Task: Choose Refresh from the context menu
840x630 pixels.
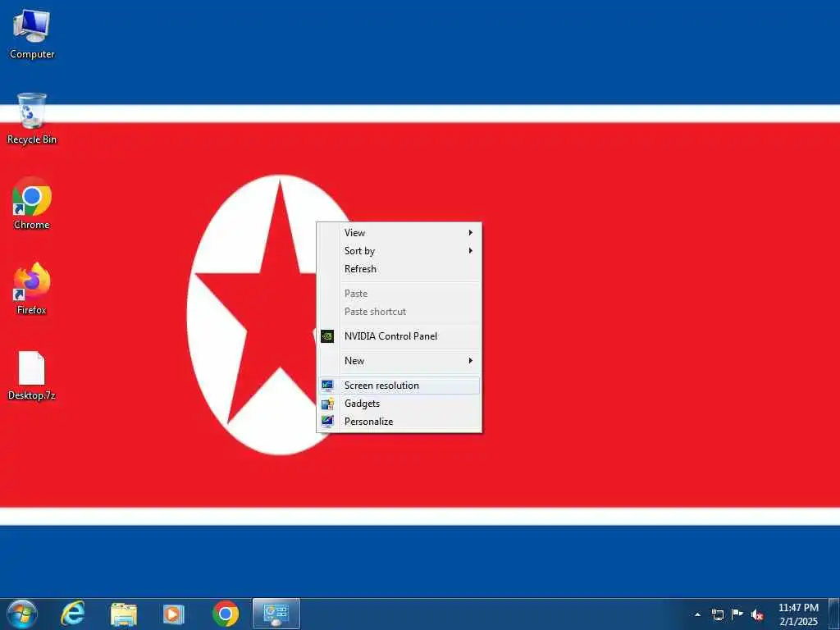Action: [399, 269]
